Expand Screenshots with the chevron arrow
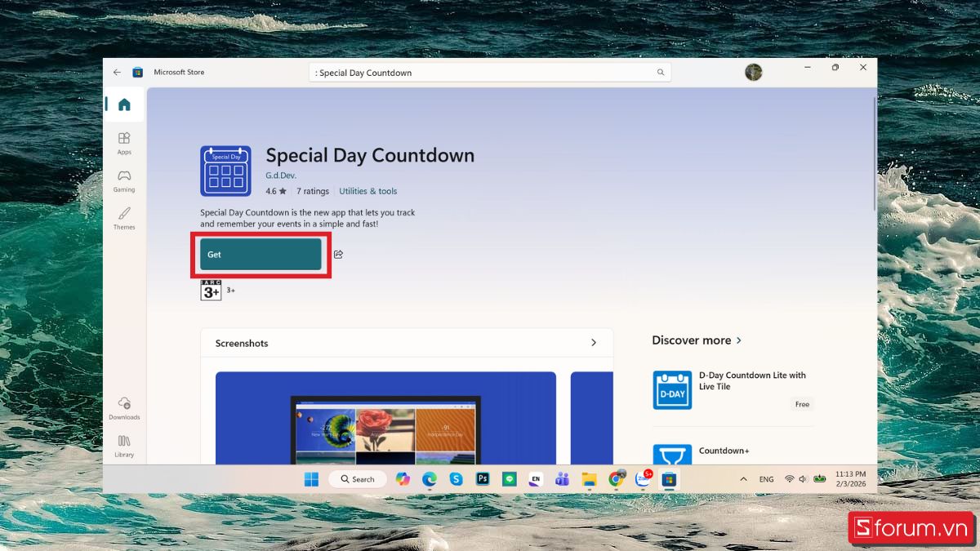Viewport: 980px width, 551px height. [594, 343]
